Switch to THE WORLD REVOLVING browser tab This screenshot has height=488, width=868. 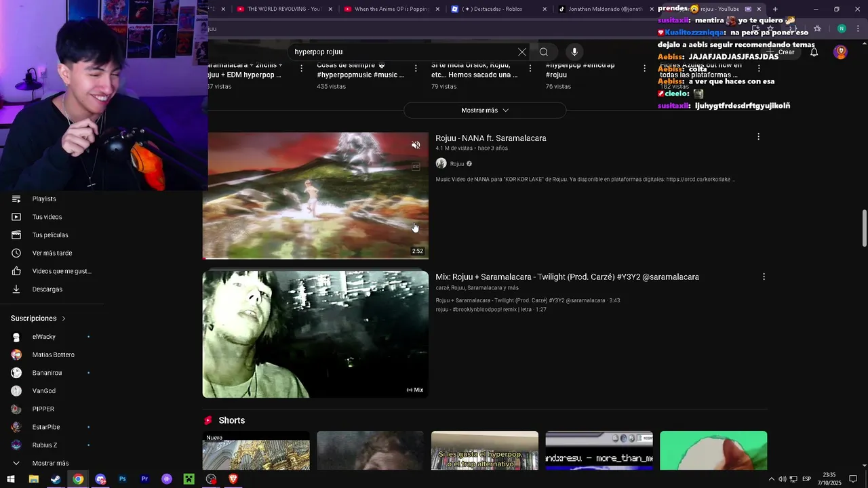coord(283,9)
